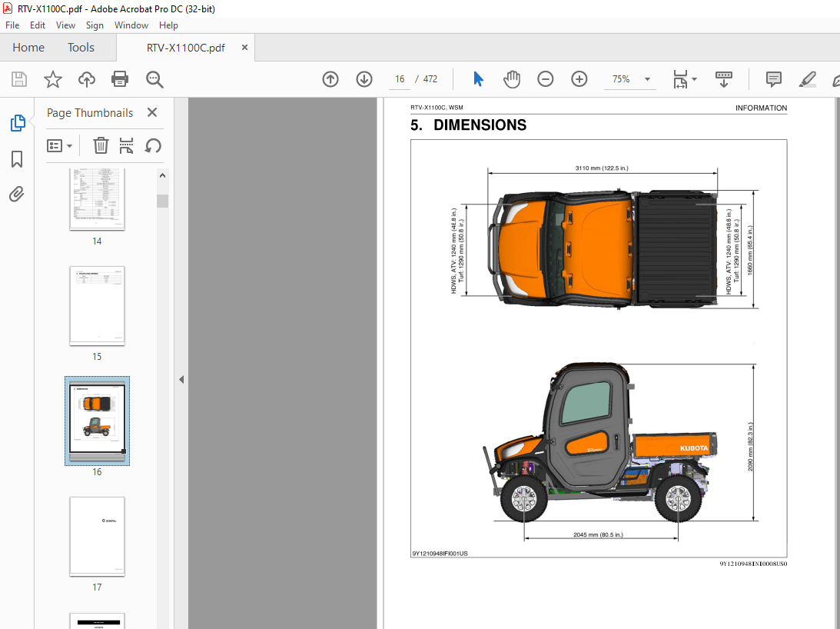Open zoom level dropdown arrow

(x=647, y=79)
